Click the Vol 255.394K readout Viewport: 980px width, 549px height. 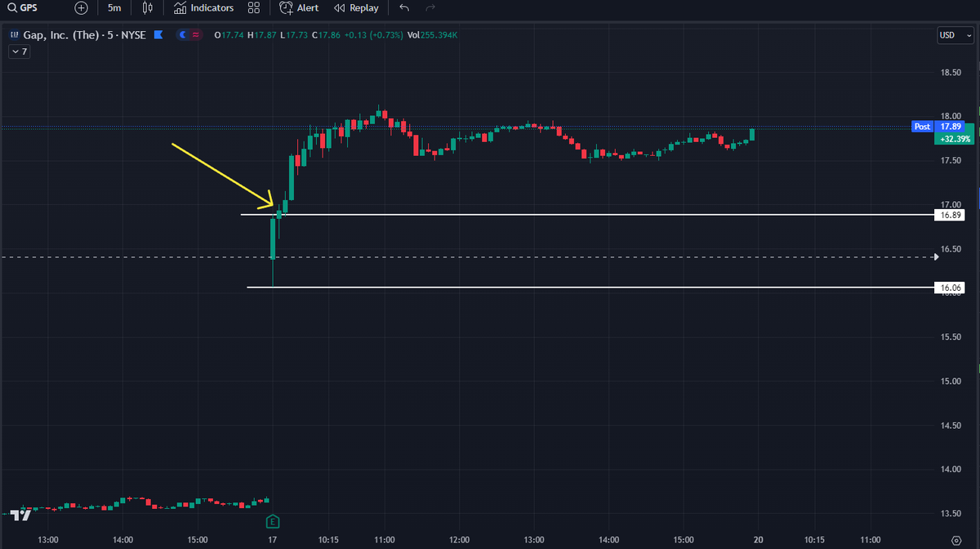point(434,35)
